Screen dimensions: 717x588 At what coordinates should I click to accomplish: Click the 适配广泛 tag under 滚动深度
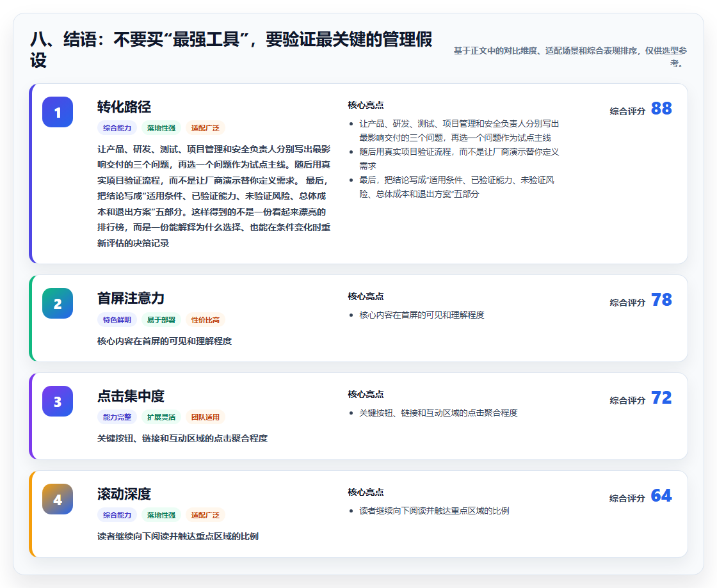(x=205, y=515)
